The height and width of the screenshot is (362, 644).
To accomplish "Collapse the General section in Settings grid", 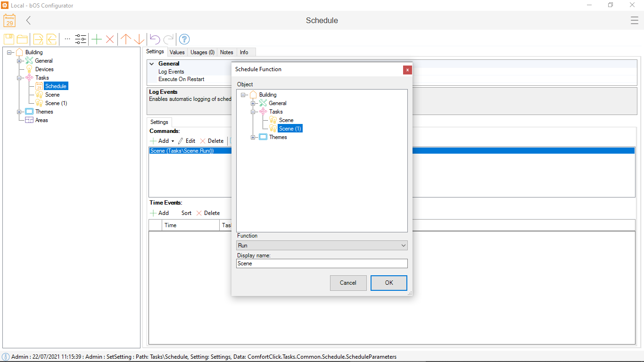I will click(152, 64).
